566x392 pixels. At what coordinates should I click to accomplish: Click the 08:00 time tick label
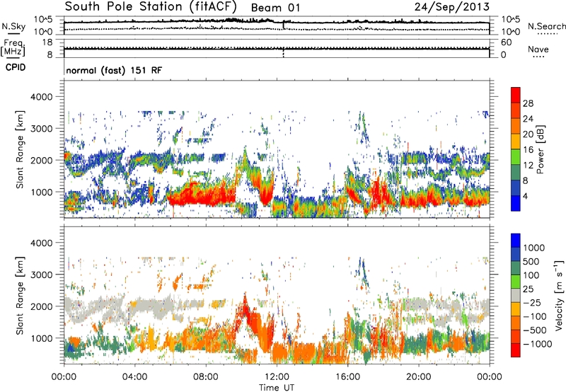click(205, 377)
